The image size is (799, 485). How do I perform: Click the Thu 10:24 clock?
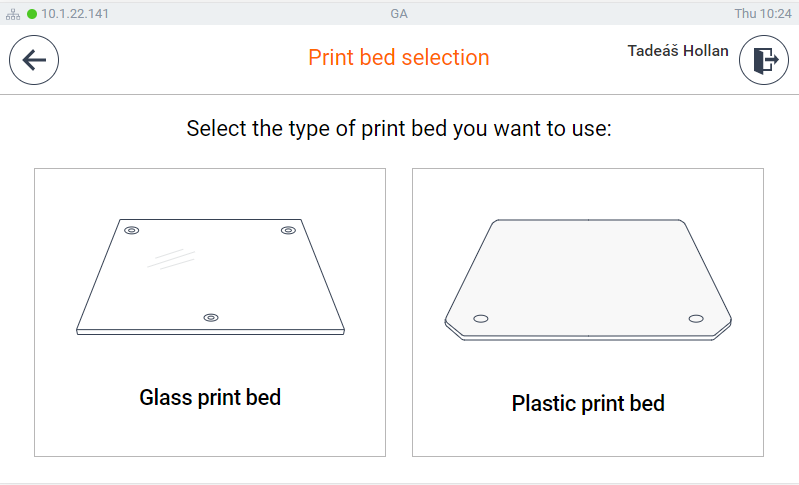coord(763,14)
